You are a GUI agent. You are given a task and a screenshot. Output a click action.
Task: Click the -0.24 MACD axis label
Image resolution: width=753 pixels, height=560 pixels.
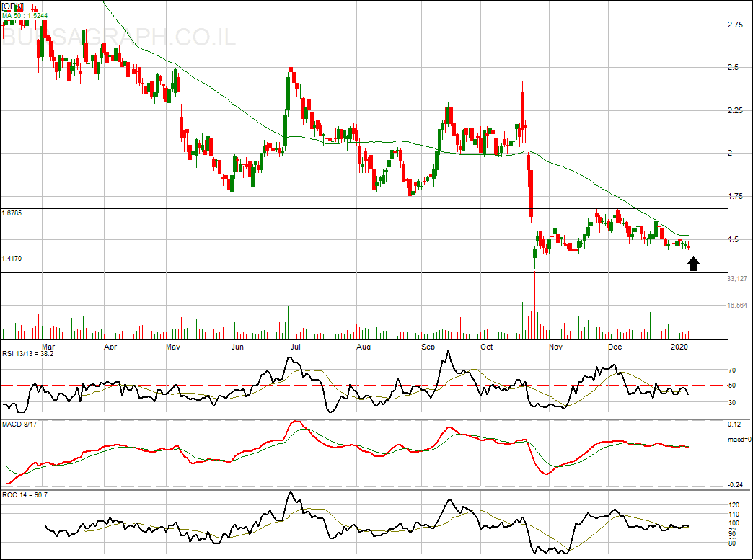coord(735,484)
